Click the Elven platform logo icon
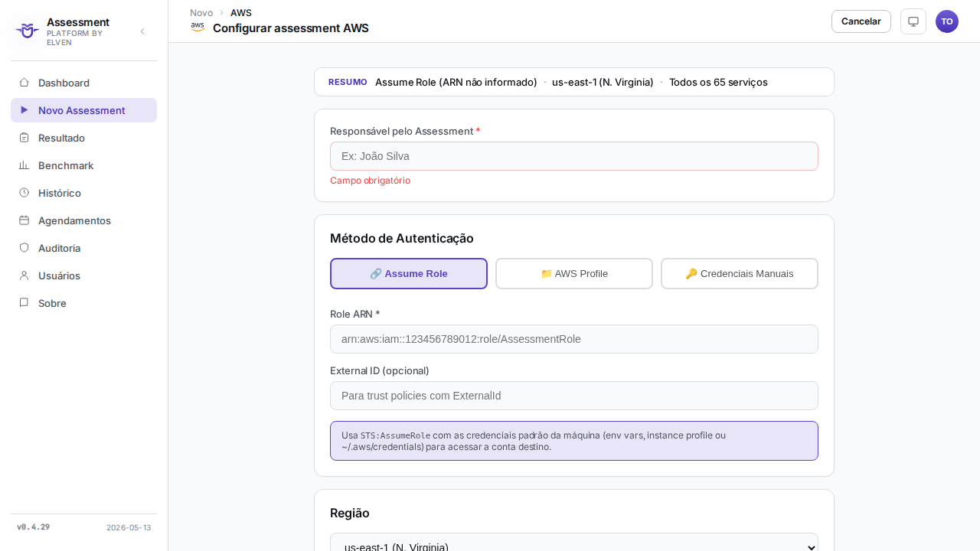Image resolution: width=980 pixels, height=551 pixels. coord(27,31)
